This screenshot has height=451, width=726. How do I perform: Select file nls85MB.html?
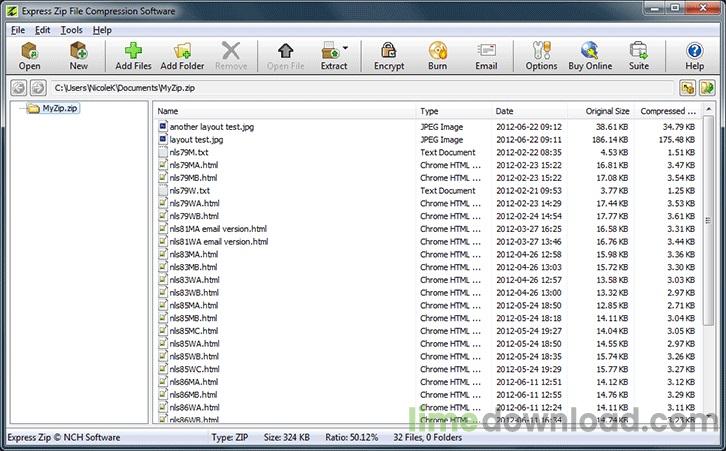pos(193,318)
